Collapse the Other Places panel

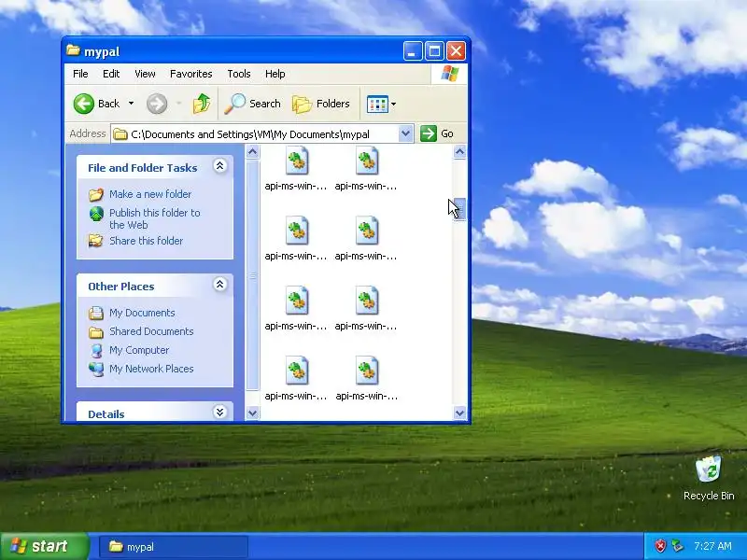(x=219, y=285)
